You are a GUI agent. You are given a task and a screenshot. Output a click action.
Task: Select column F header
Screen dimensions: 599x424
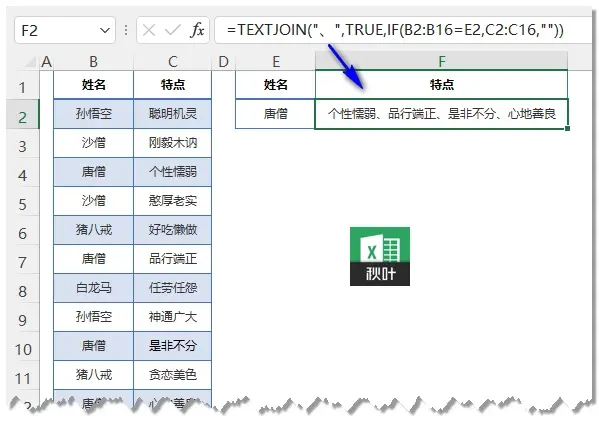(x=441, y=61)
